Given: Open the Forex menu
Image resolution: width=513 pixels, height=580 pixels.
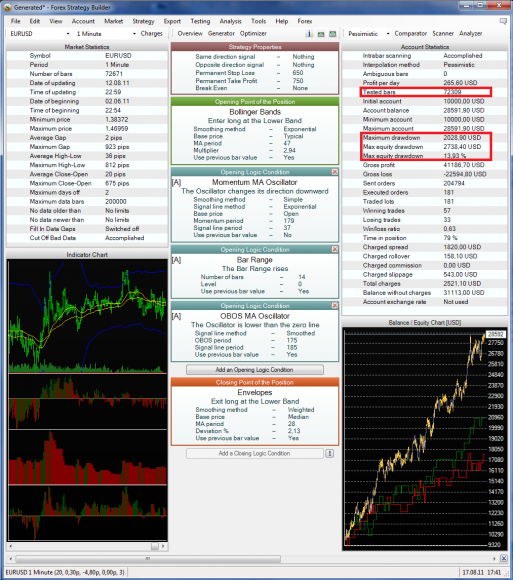Looking at the screenshot, I should [x=305, y=21].
